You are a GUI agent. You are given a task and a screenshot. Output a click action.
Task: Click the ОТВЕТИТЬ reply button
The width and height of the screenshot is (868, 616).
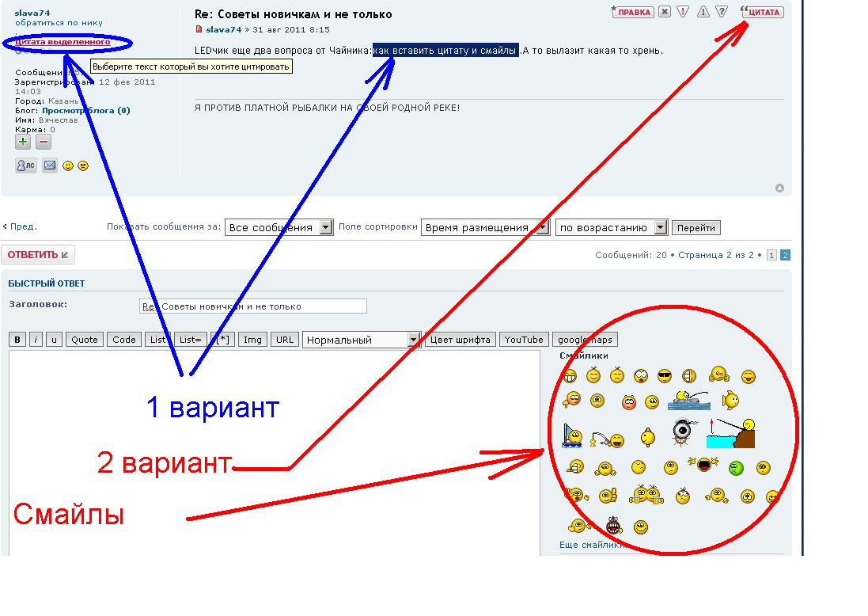(38, 255)
